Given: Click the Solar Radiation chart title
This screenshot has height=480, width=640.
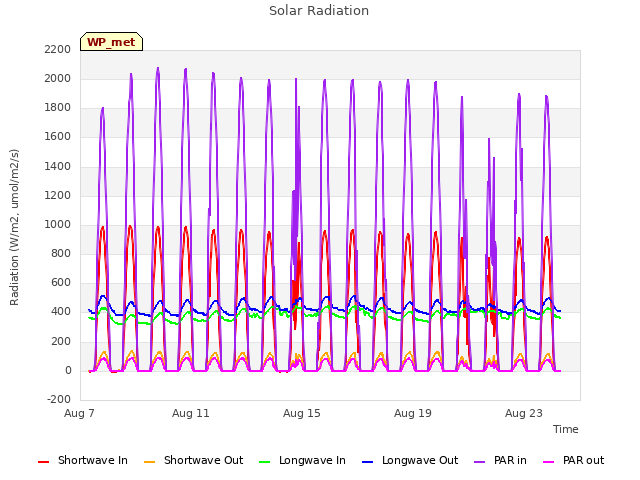Looking at the screenshot, I should [319, 11].
